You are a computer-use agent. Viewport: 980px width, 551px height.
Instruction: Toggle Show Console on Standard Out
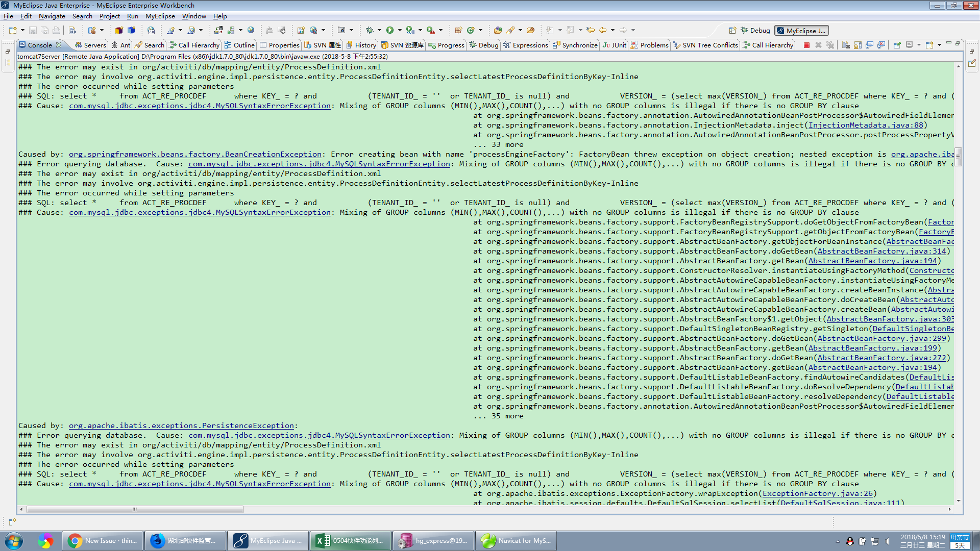coord(869,45)
